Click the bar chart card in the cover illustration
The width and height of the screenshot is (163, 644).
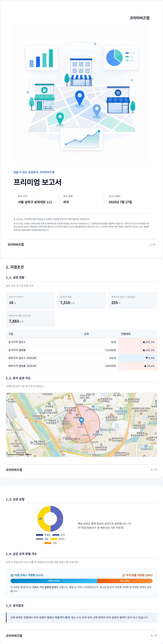pyautogui.click(x=42, y=58)
